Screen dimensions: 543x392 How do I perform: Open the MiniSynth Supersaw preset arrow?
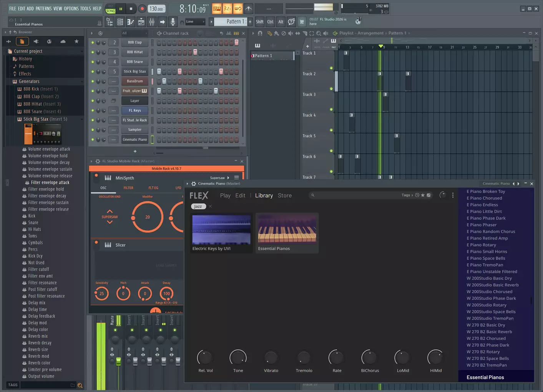click(x=228, y=178)
